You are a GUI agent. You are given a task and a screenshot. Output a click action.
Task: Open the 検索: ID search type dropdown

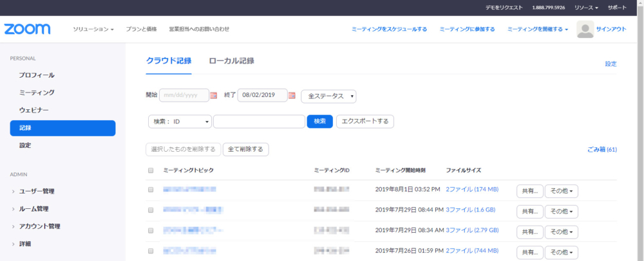coord(180,122)
